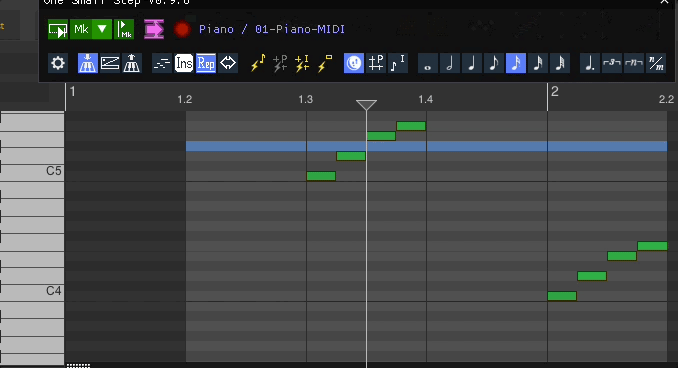
Task: Select the topmost green note near 1.4
Action: [411, 126]
